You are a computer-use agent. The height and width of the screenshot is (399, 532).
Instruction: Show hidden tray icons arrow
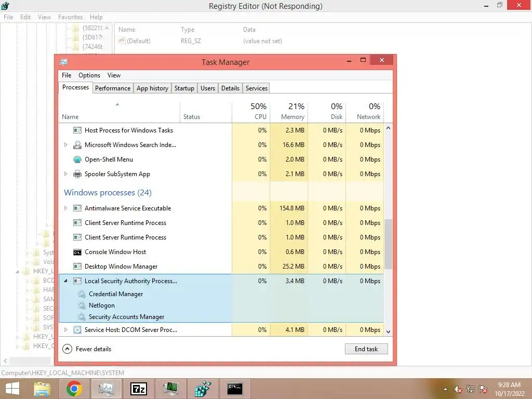(445, 389)
